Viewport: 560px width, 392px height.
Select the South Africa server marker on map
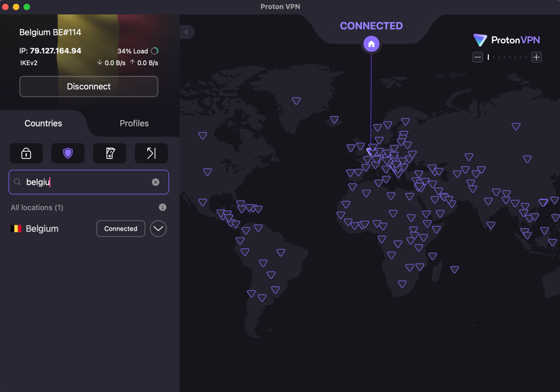click(x=402, y=284)
